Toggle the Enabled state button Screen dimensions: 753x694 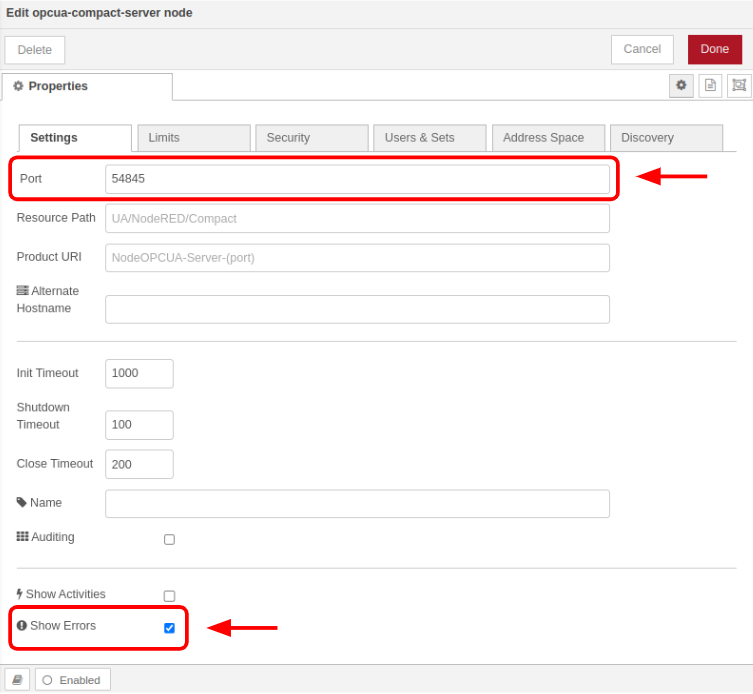coord(73,680)
